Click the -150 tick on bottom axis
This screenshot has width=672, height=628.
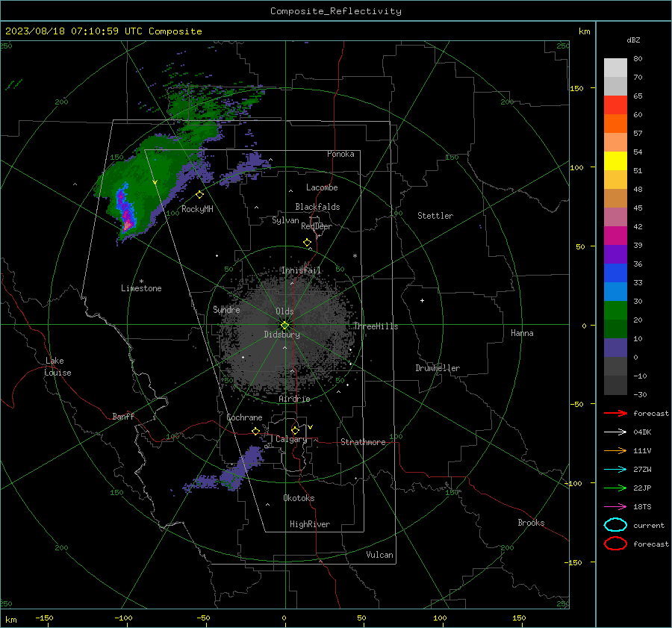[44, 618]
